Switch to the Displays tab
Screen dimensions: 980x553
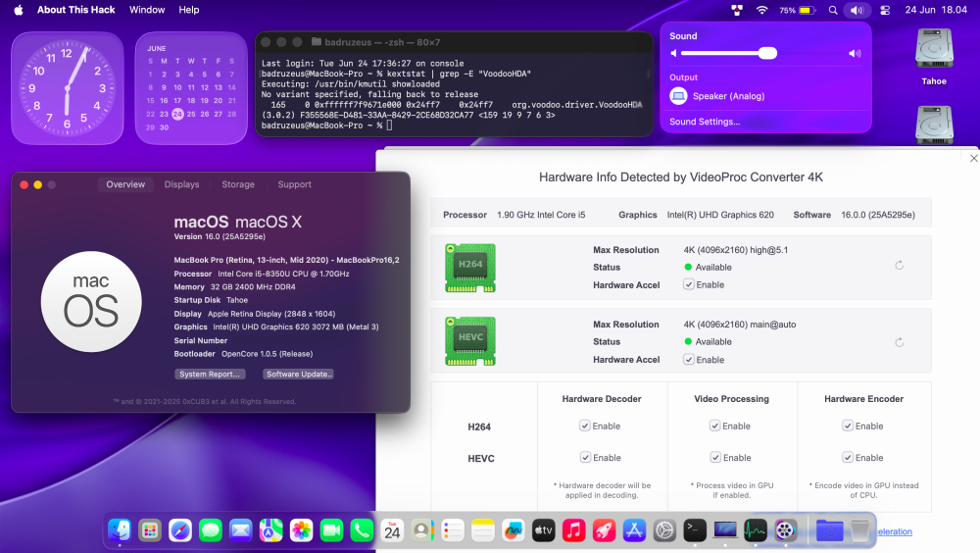click(182, 184)
